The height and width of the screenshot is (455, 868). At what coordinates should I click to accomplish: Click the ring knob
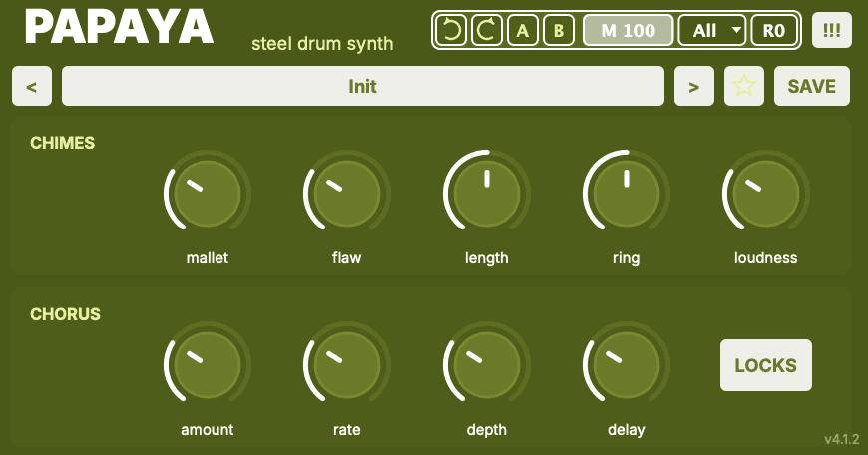[627, 194]
